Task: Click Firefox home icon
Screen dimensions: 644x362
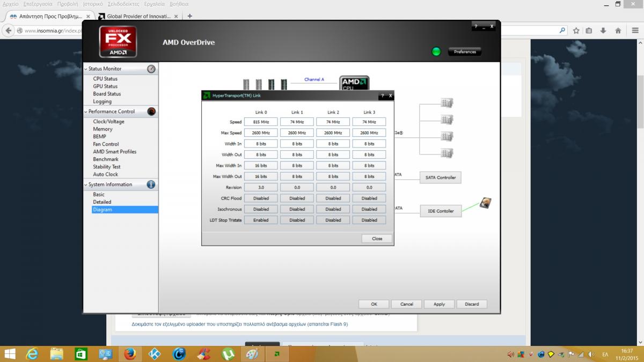Action: (x=618, y=31)
